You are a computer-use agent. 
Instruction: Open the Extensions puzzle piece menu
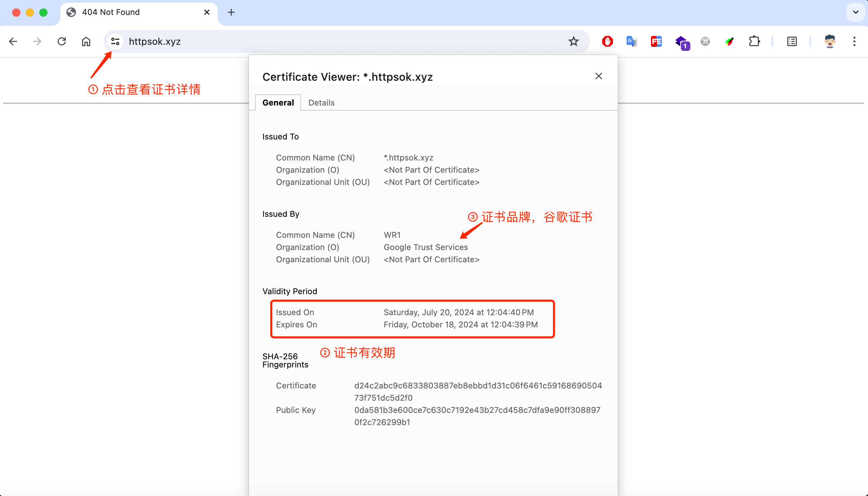(x=754, y=42)
